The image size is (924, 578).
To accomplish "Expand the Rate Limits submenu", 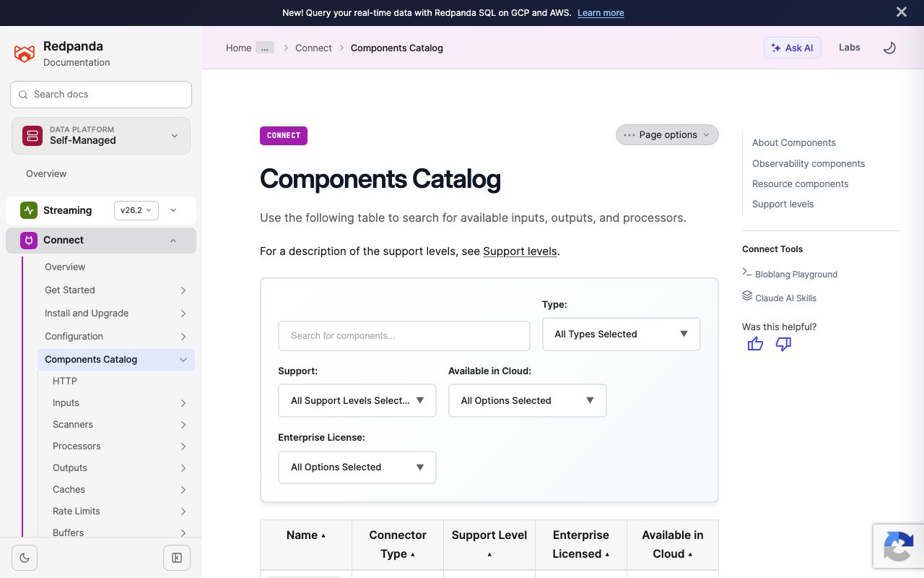I will click(x=183, y=512).
